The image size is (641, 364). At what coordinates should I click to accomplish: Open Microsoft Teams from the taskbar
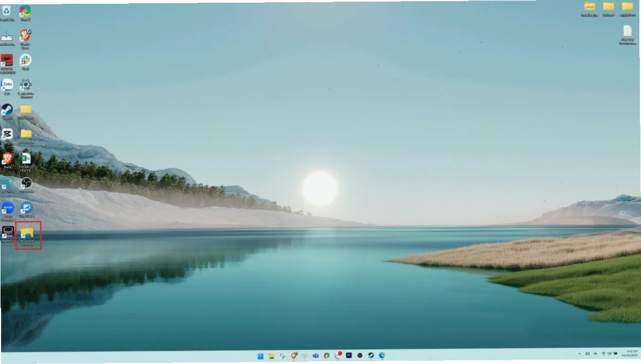pyautogui.click(x=316, y=355)
